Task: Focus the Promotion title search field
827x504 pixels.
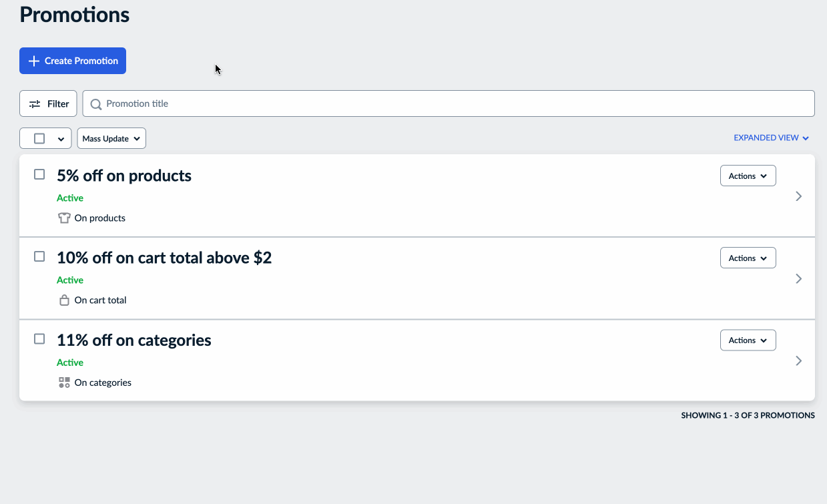Action: (449, 104)
